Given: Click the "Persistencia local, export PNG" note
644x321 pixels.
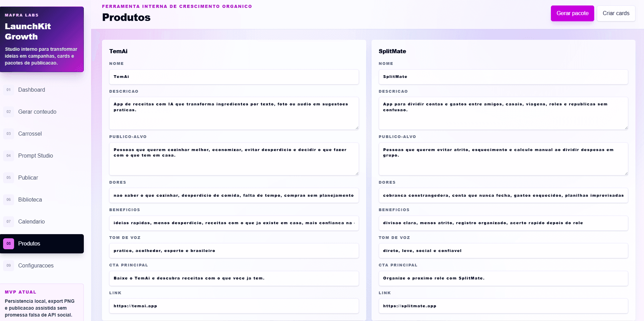Looking at the screenshot, I should pos(39,308).
